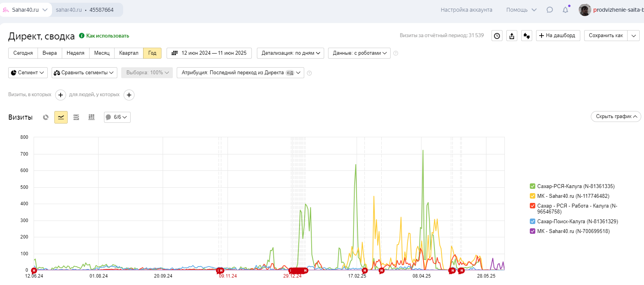Click help icon next to Данные: с роботами
Viewport: 644px width, 285px height.
(396, 53)
